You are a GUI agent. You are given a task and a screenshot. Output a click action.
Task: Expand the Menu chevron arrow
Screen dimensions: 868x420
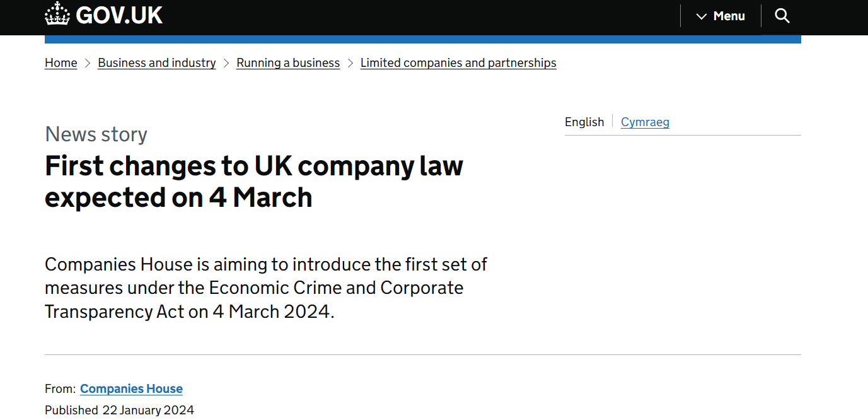click(x=701, y=16)
